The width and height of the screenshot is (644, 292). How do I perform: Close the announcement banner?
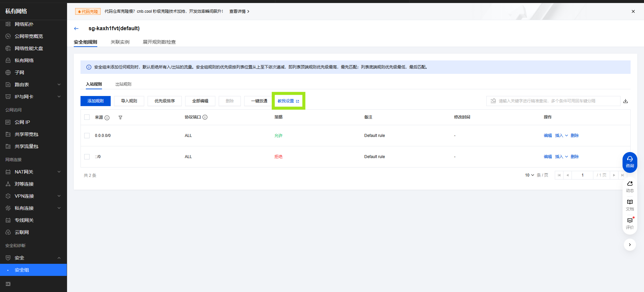coord(633,11)
